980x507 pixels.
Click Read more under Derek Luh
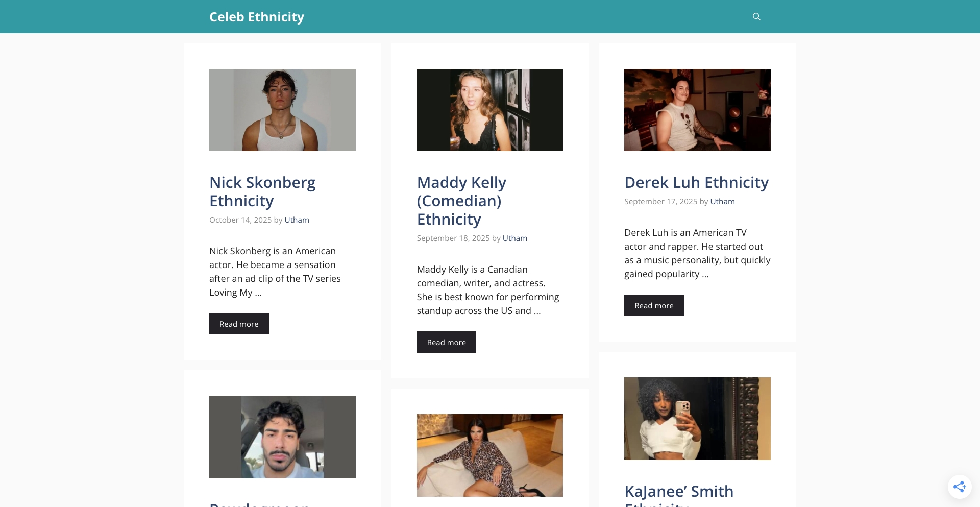coord(654,305)
